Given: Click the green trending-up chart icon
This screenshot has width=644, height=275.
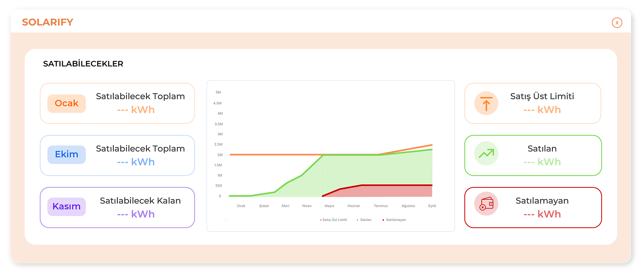Looking at the screenshot, I should pyautogui.click(x=486, y=153).
